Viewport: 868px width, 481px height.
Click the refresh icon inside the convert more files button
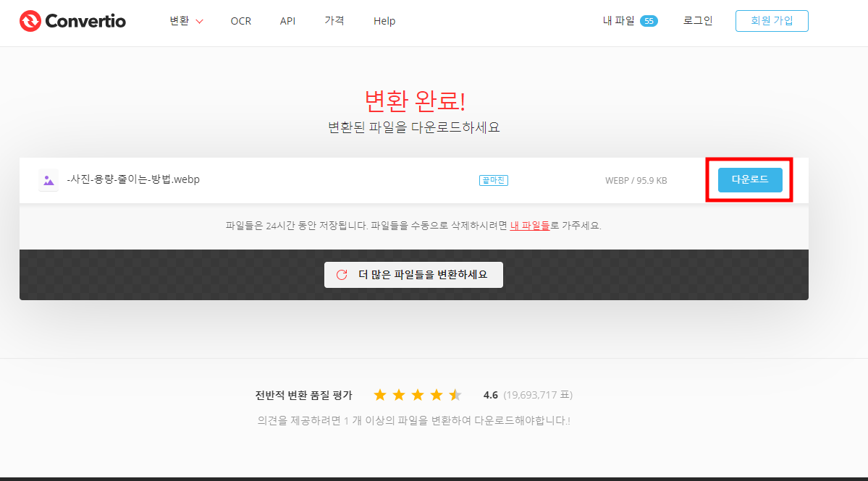coord(342,275)
